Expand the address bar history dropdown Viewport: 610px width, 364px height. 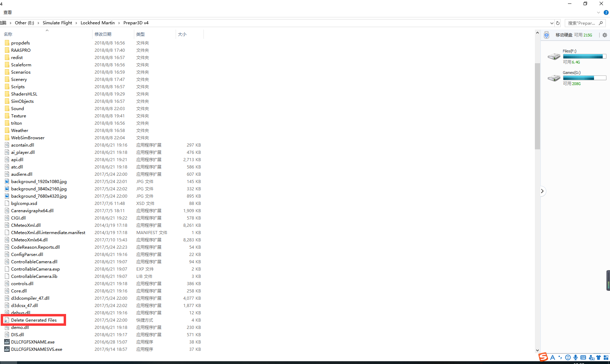point(552,23)
